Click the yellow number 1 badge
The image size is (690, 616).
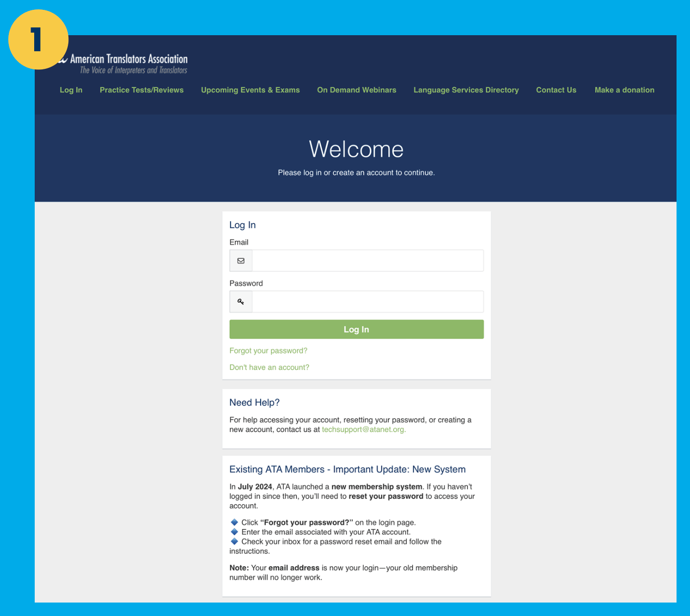tap(38, 39)
